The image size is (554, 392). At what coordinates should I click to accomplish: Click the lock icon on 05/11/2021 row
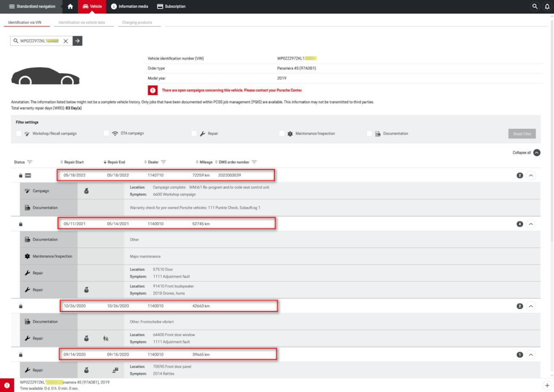pyautogui.click(x=21, y=224)
